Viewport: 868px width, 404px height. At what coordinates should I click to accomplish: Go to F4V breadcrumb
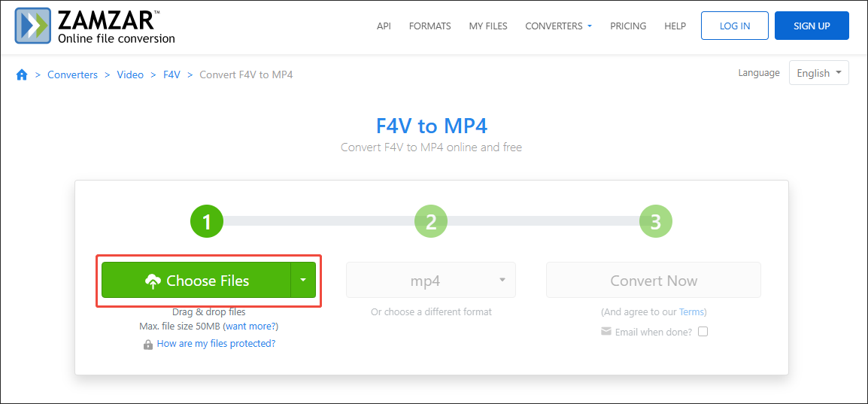click(x=171, y=74)
